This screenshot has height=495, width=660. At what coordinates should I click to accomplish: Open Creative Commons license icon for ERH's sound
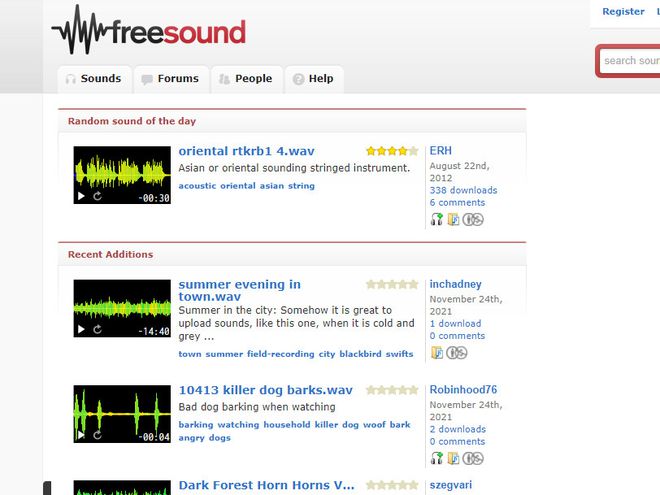point(473,219)
